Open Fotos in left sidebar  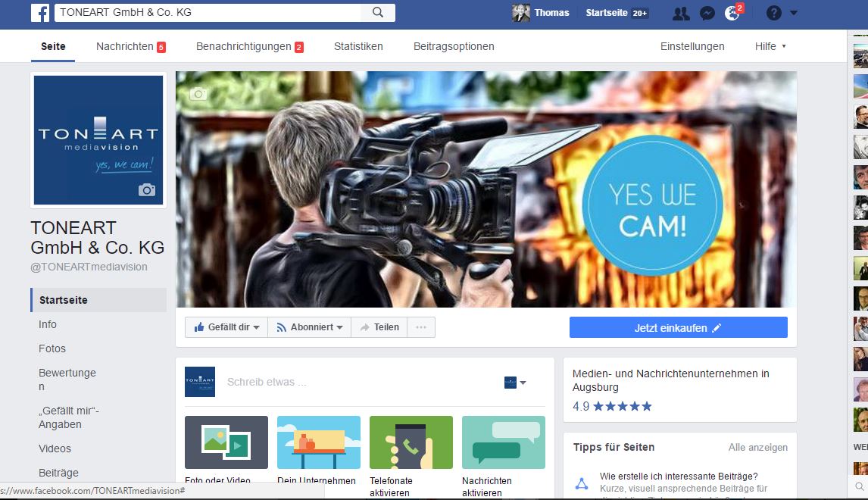click(x=52, y=348)
